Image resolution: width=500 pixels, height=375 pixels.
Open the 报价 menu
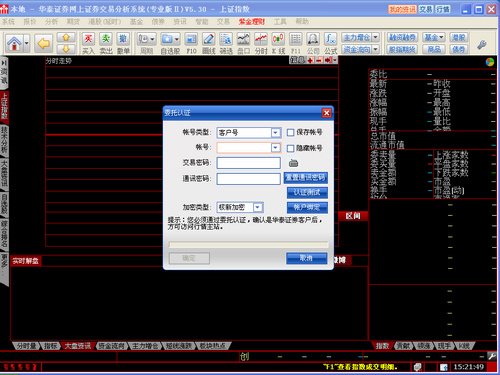pyautogui.click(x=30, y=22)
